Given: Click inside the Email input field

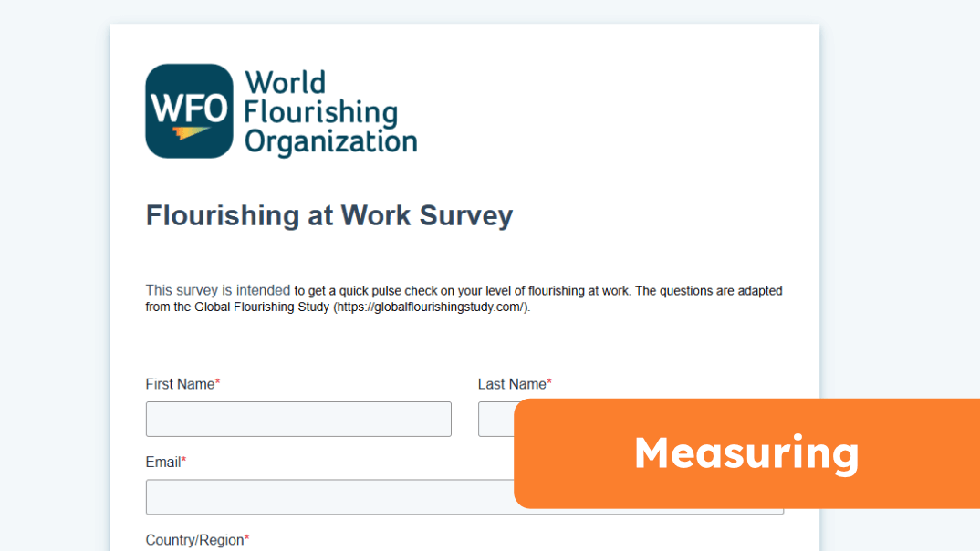Looking at the screenshot, I should [x=328, y=497].
